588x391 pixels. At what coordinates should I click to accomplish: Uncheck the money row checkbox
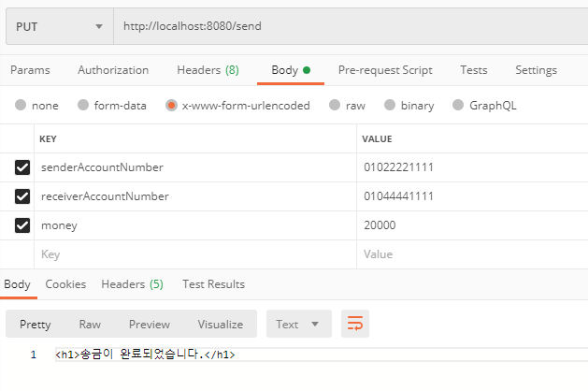click(x=22, y=225)
